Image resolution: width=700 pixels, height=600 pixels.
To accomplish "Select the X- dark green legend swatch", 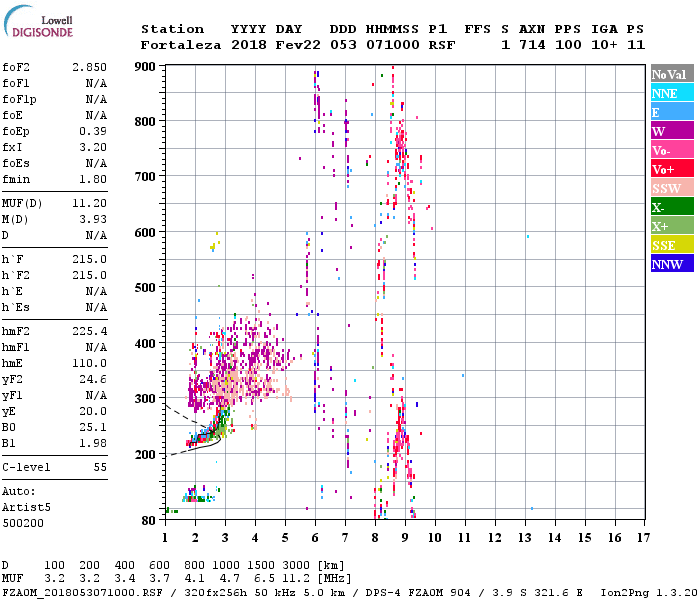I will pos(672,207).
